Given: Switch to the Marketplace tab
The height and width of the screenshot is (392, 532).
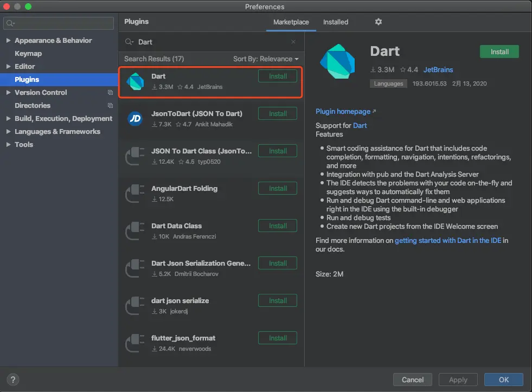Looking at the screenshot, I should (x=291, y=22).
